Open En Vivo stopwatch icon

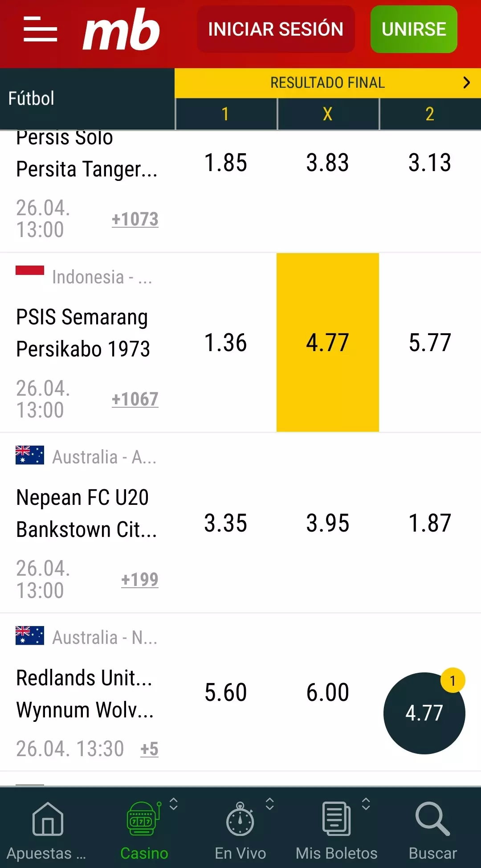pos(240,819)
